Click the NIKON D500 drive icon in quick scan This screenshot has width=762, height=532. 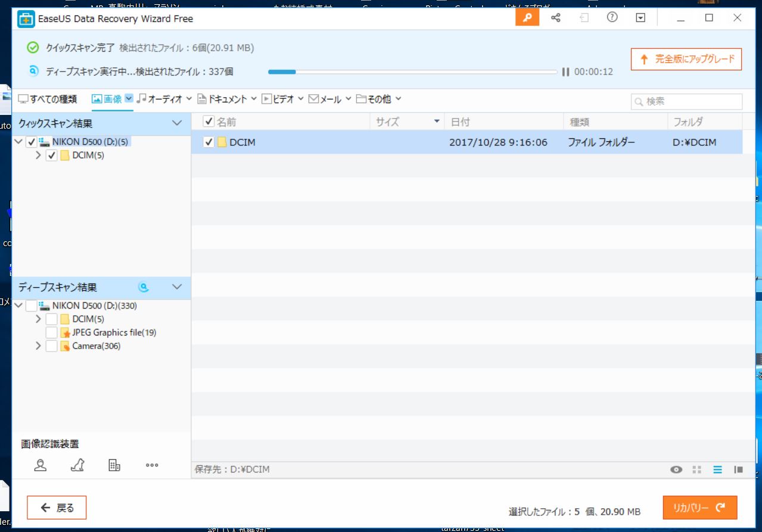[45, 142]
